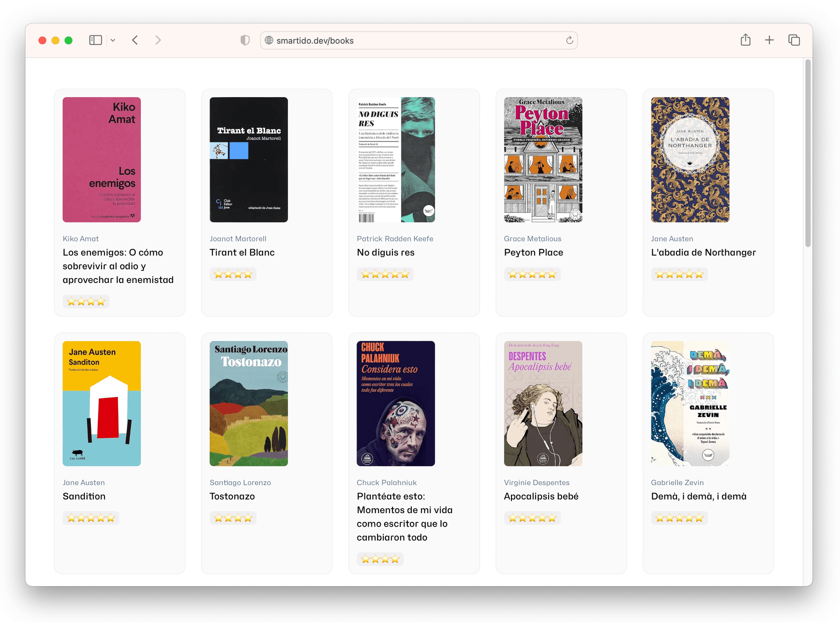Go forward with the forward arrow
The height and width of the screenshot is (622, 840).
(x=158, y=40)
